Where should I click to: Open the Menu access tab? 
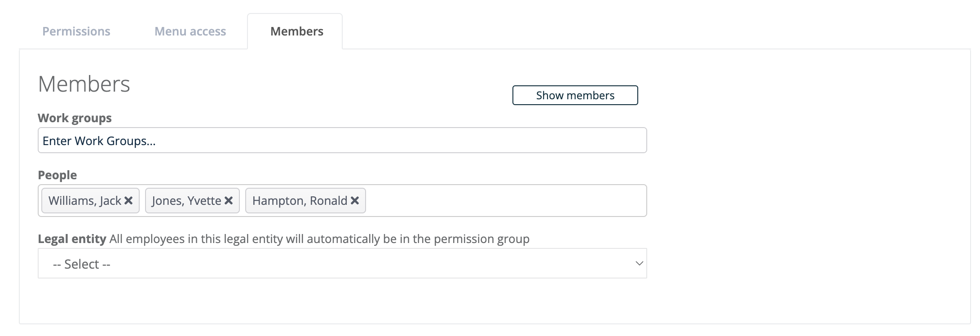190,31
